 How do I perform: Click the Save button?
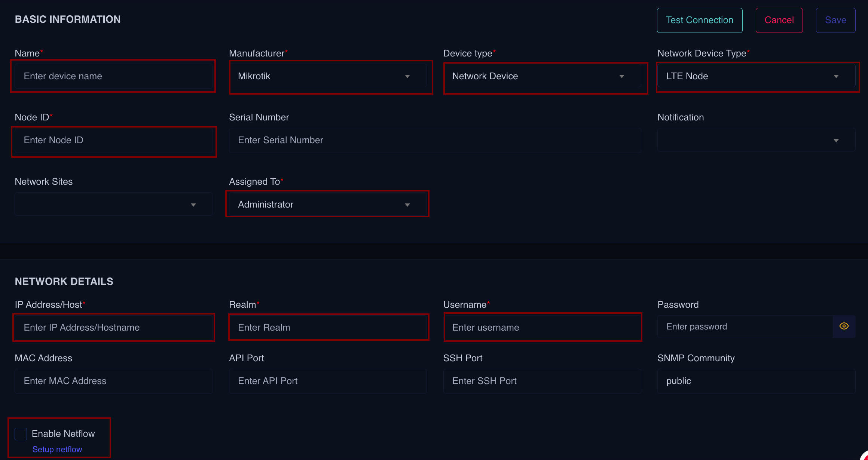(x=835, y=20)
